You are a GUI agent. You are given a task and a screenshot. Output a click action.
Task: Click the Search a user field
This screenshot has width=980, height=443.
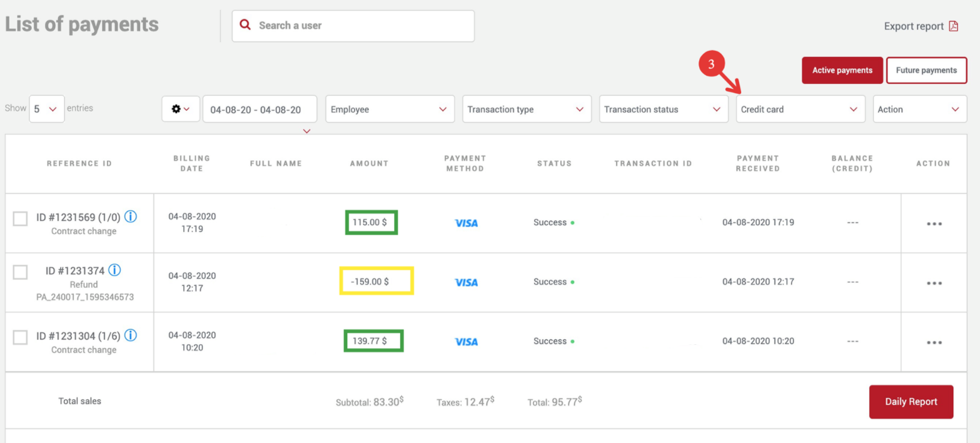click(353, 26)
